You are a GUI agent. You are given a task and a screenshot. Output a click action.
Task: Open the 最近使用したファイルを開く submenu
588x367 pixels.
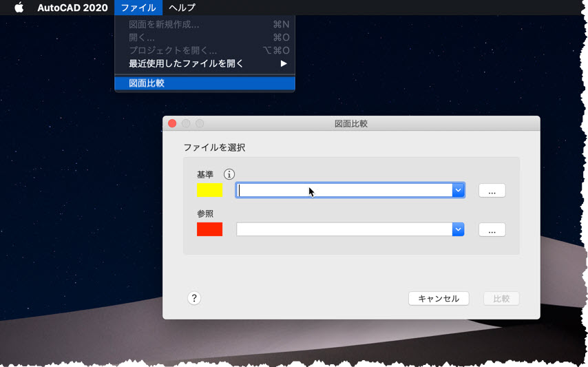tap(204, 63)
